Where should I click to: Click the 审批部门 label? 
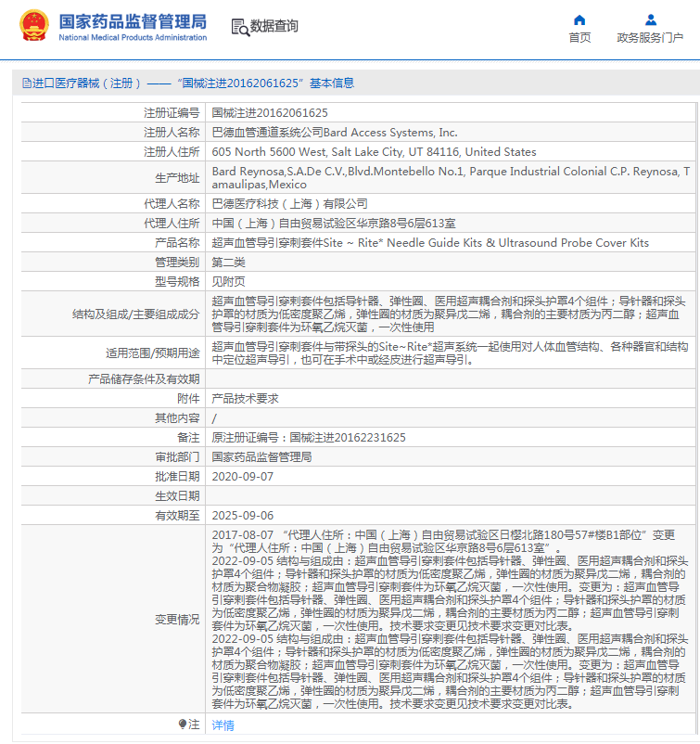(177, 457)
